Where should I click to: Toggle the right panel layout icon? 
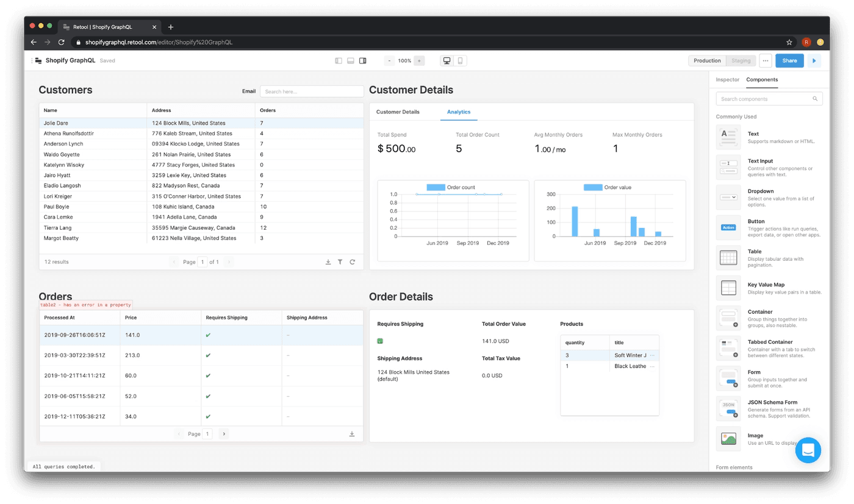click(x=363, y=61)
